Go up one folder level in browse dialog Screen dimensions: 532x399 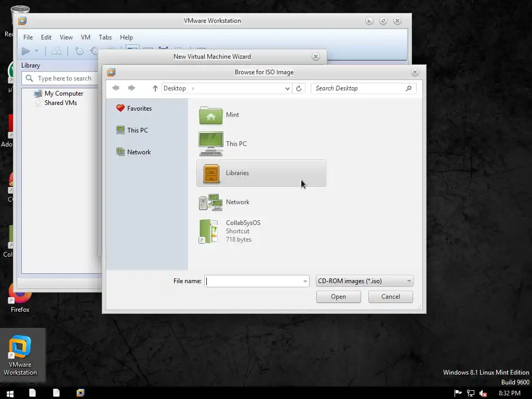click(155, 88)
